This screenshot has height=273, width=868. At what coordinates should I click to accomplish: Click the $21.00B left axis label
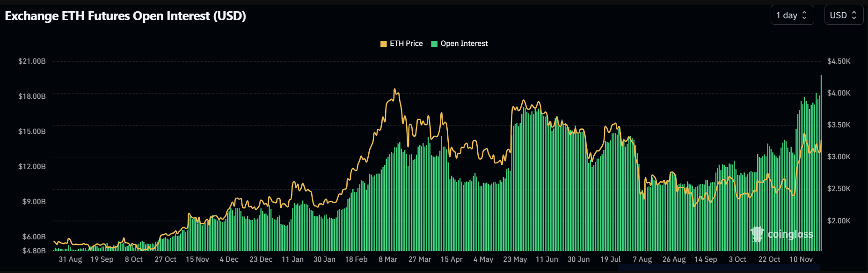point(32,61)
